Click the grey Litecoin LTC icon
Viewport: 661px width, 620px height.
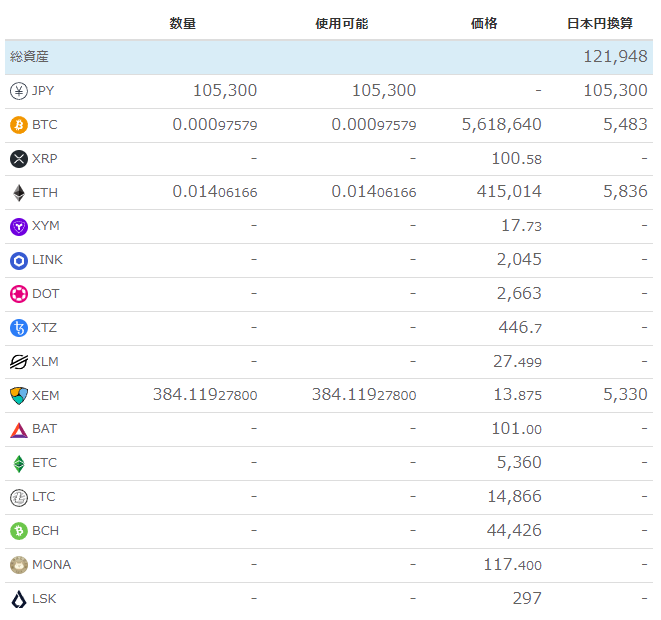(19, 498)
